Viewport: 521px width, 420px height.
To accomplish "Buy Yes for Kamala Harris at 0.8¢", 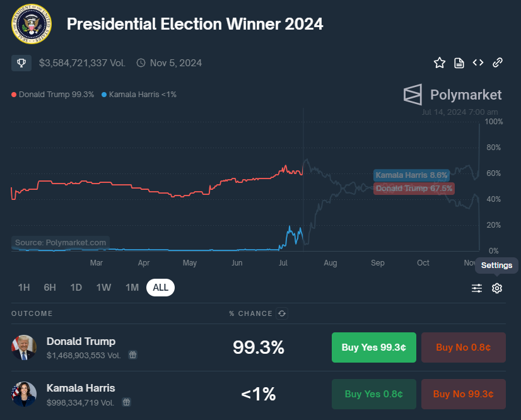I will (373, 394).
